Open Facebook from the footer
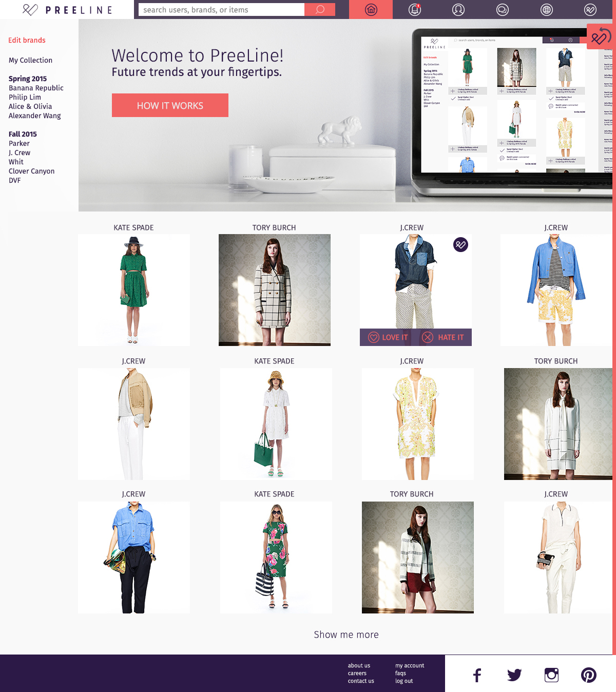The width and height of the screenshot is (616, 692). (477, 675)
